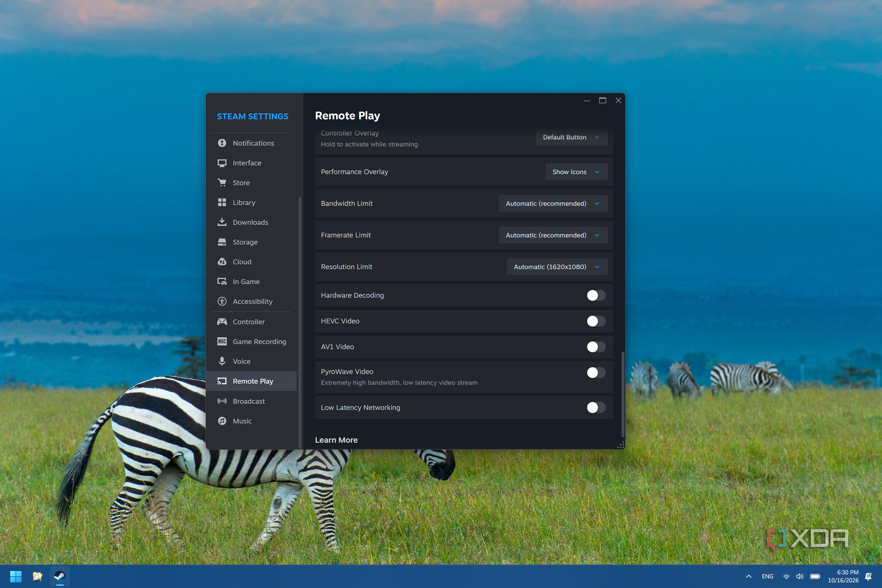Switch on Low Latency Networking

[x=596, y=408]
